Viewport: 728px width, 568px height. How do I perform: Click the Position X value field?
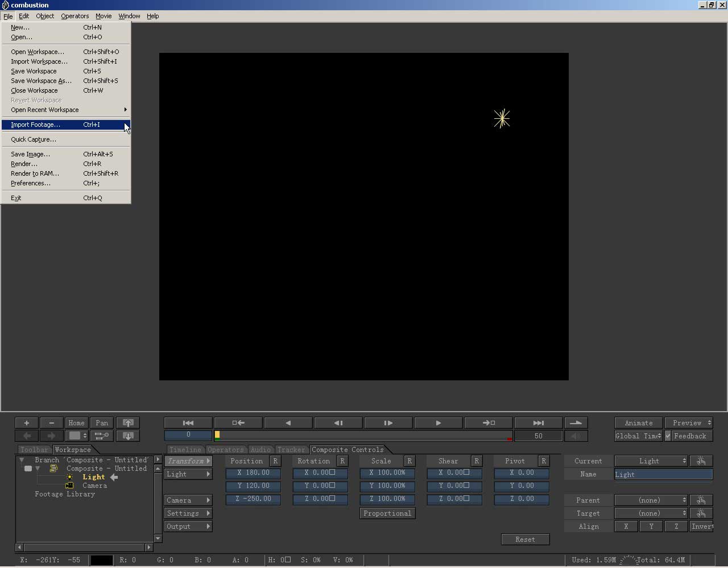pos(253,473)
